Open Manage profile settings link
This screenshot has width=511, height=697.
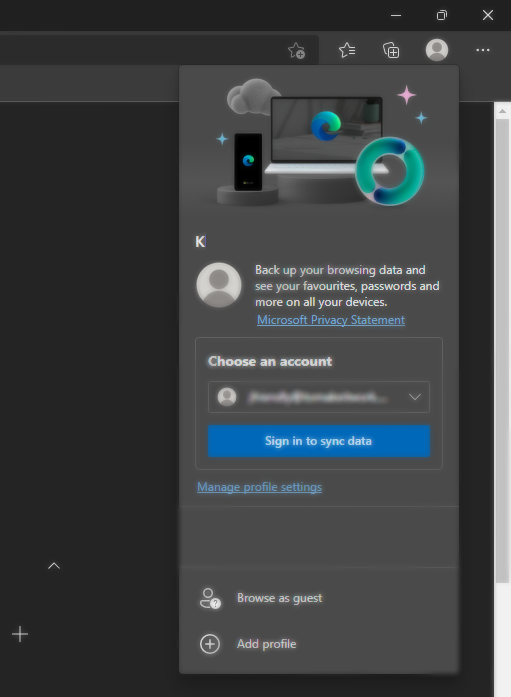click(x=259, y=487)
